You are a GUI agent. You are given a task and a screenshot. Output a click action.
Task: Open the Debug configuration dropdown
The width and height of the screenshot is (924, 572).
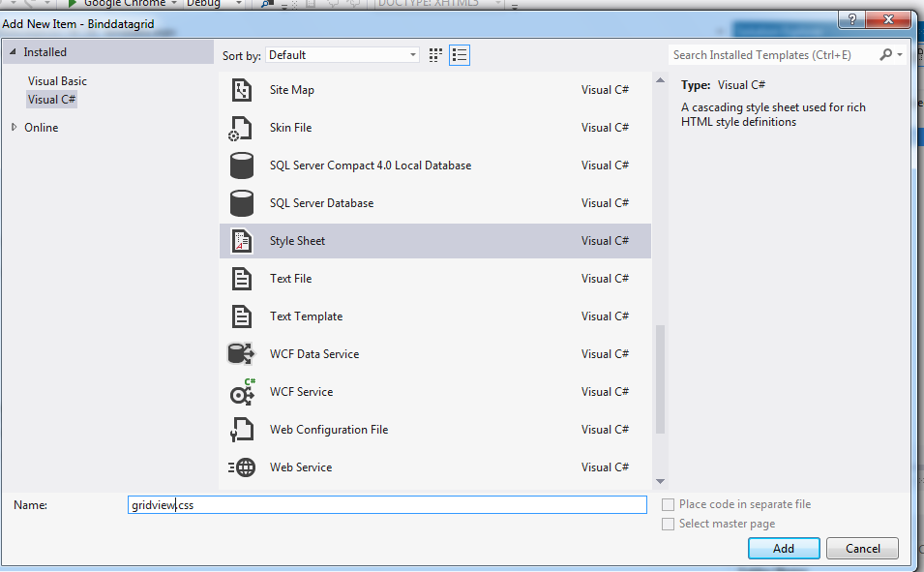click(237, 3)
